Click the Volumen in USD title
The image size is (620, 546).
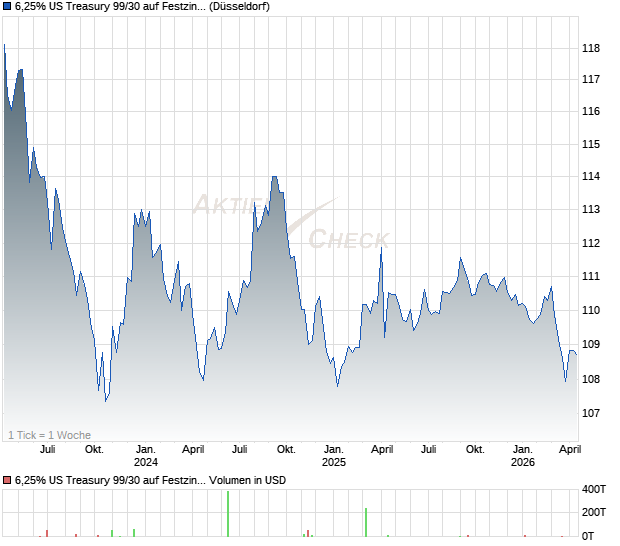tap(247, 480)
